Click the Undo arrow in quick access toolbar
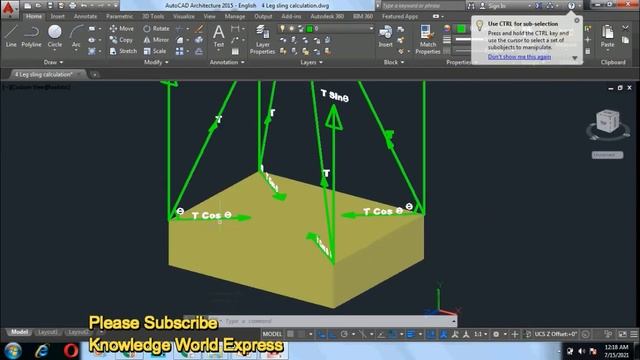 [x=84, y=6]
